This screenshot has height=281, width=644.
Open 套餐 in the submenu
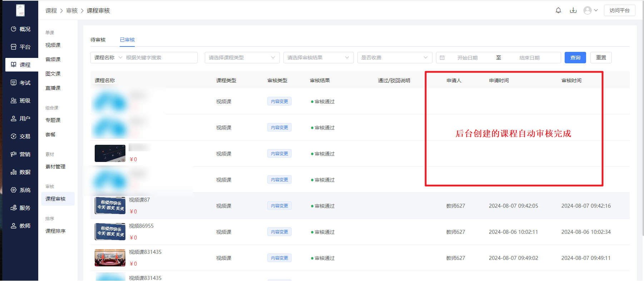coord(50,134)
